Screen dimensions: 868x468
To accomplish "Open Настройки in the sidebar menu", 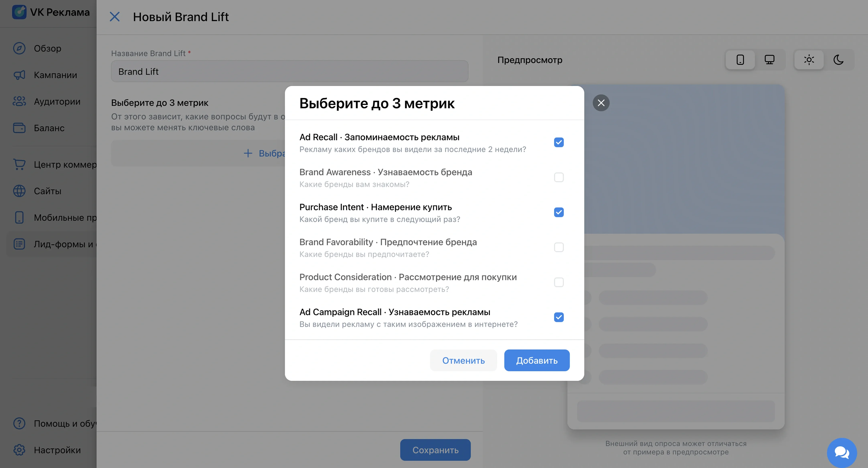I will (x=57, y=450).
